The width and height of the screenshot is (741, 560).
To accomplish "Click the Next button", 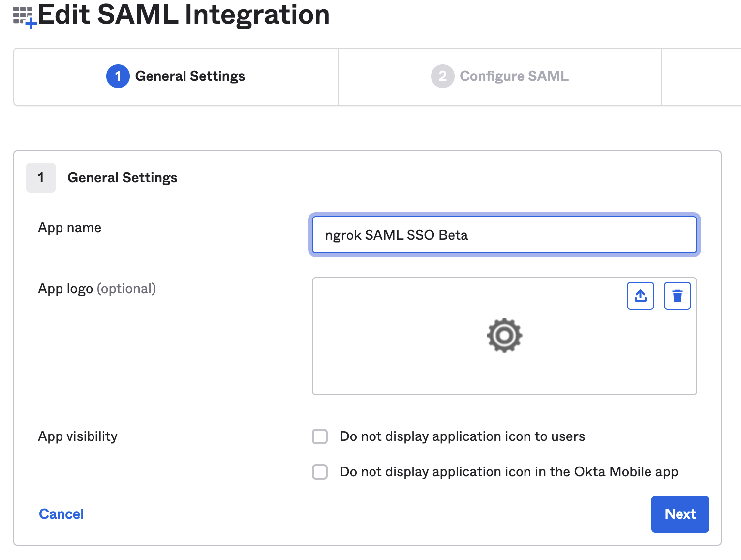I will tap(680, 514).
